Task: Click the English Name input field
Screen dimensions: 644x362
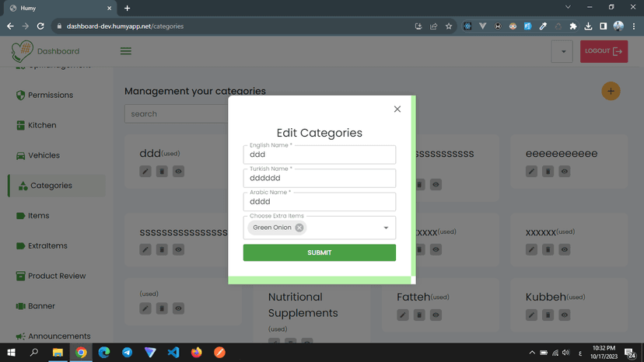Action: (319, 155)
